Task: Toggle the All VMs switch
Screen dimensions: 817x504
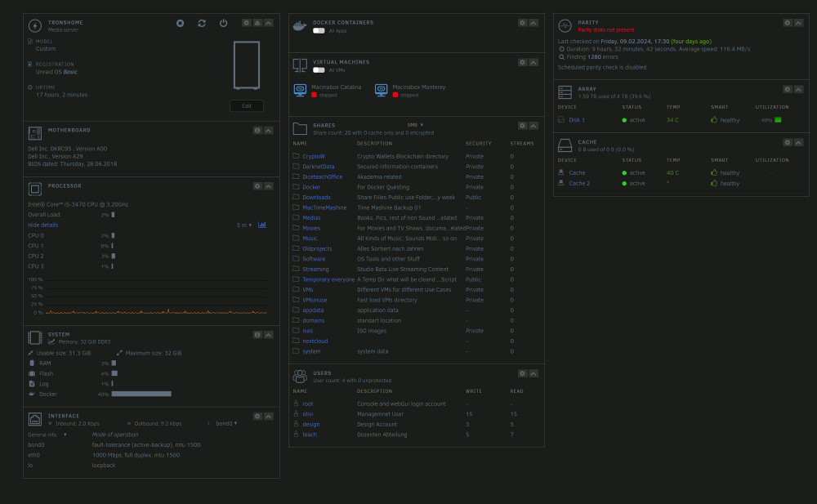Action: tap(319, 69)
